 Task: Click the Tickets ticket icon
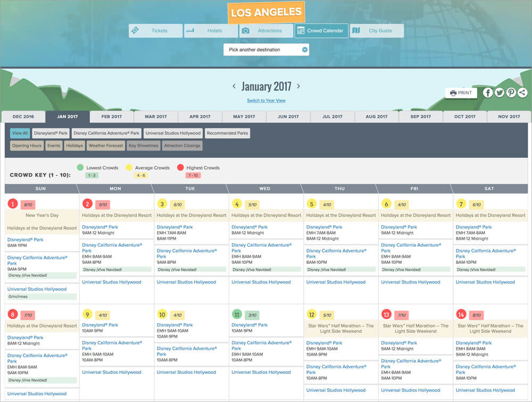[x=136, y=30]
